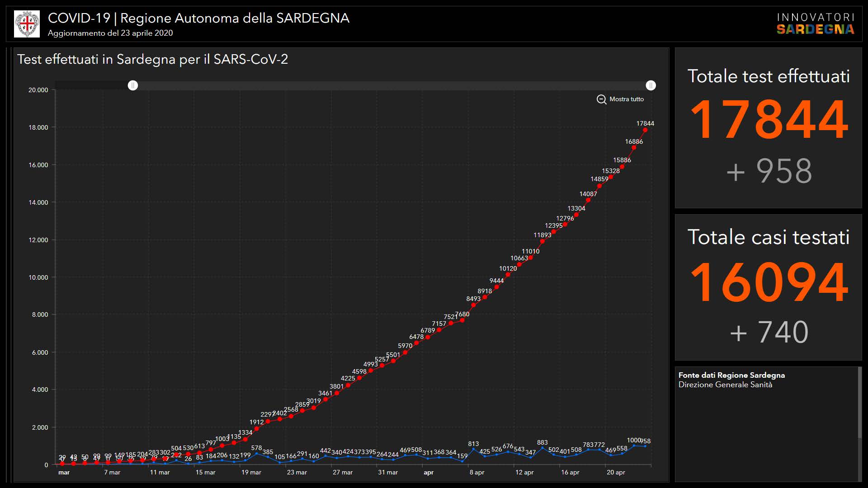Image resolution: width=868 pixels, height=488 pixels.
Task: Click the Totale test effettuati 17844 indicator
Action: tap(768, 119)
